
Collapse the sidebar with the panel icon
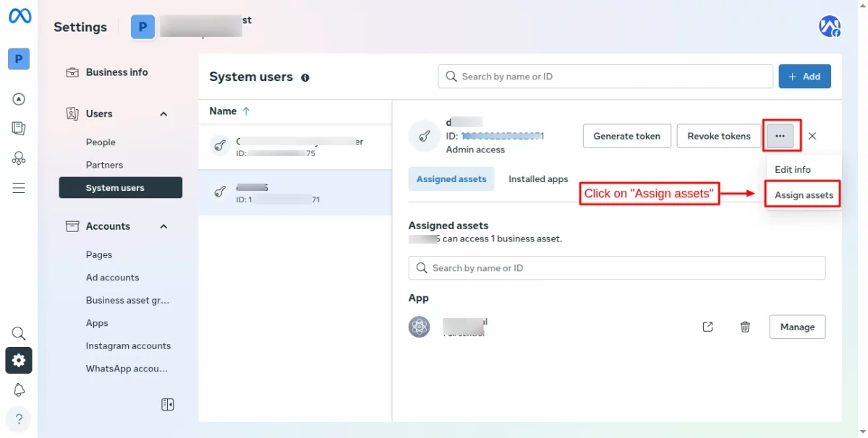pyautogui.click(x=167, y=405)
